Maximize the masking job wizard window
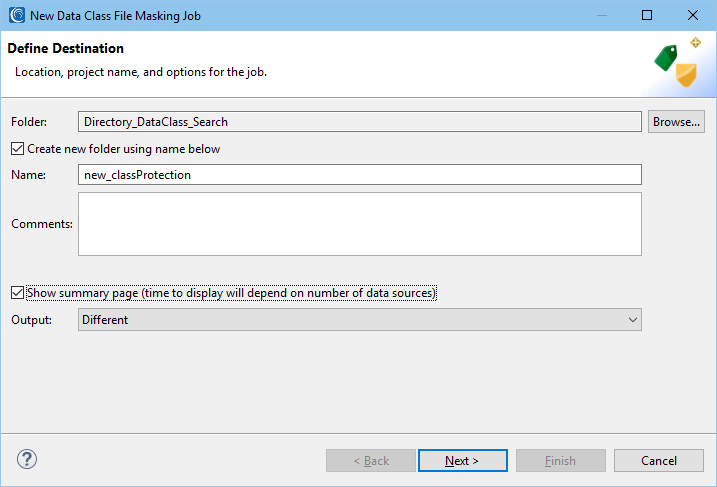717x487 pixels. (647, 15)
